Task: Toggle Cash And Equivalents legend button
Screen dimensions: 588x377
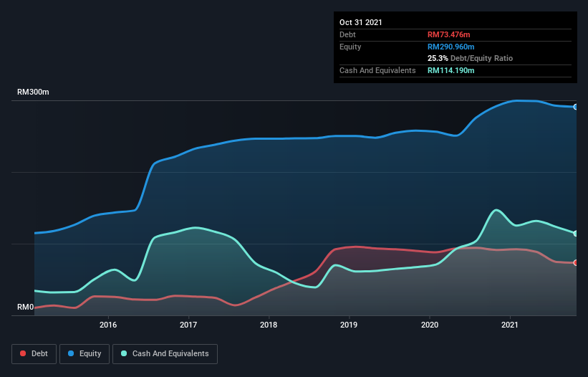Action: (x=165, y=354)
